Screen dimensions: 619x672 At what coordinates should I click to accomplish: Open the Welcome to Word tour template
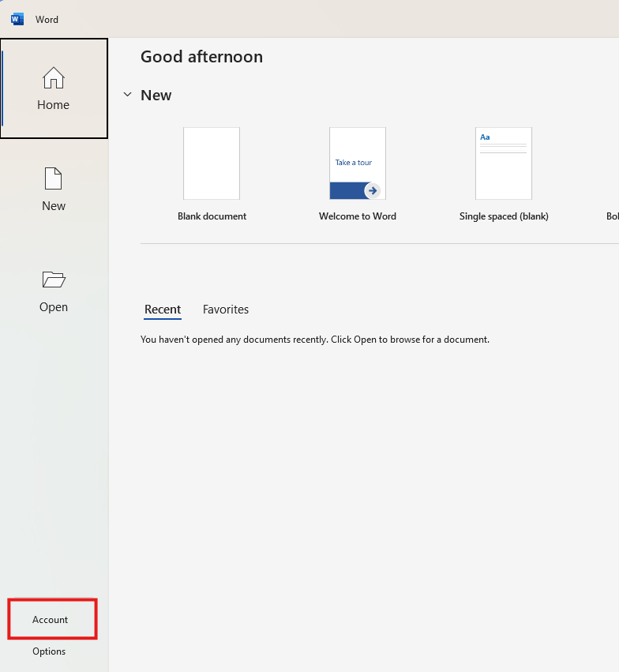point(358,163)
